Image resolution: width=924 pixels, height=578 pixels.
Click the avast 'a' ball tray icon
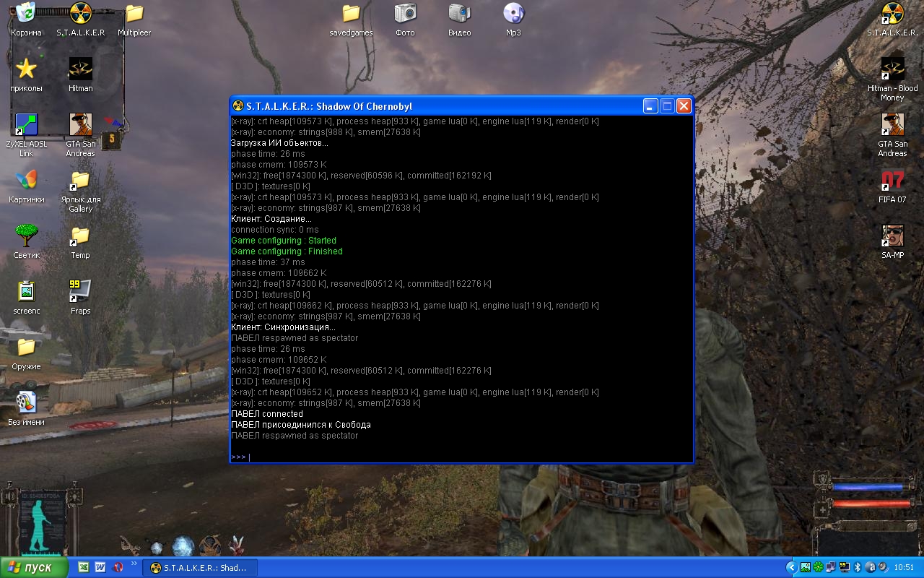[x=871, y=567]
